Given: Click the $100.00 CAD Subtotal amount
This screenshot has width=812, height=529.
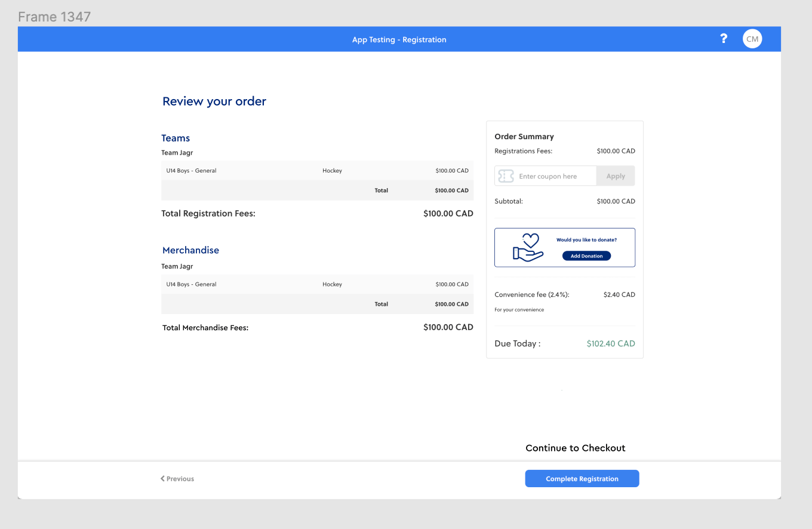Looking at the screenshot, I should click(x=616, y=201).
